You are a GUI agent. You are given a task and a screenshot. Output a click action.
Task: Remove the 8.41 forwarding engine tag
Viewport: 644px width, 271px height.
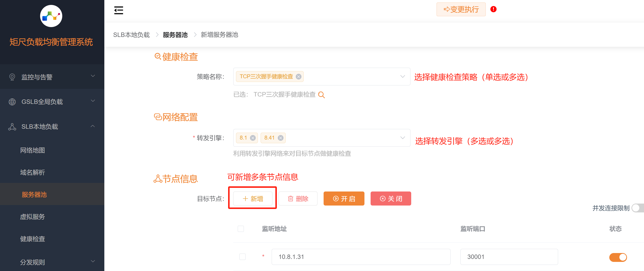click(x=281, y=138)
